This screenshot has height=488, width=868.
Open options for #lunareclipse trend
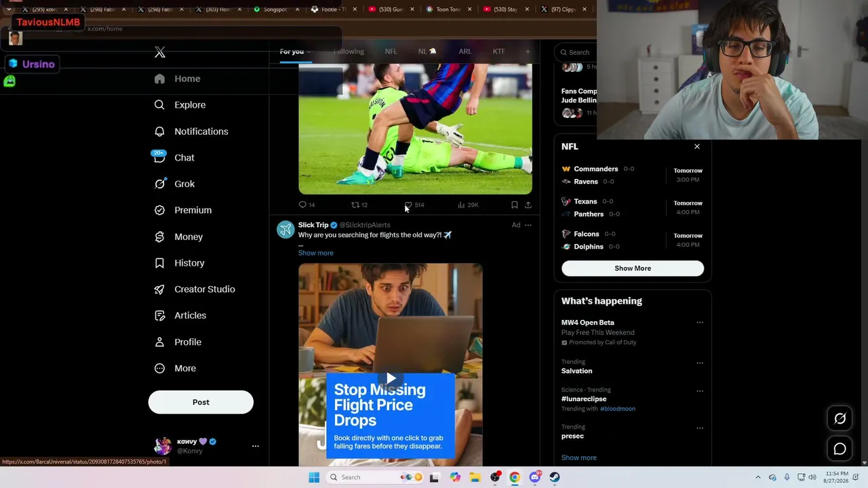point(700,391)
